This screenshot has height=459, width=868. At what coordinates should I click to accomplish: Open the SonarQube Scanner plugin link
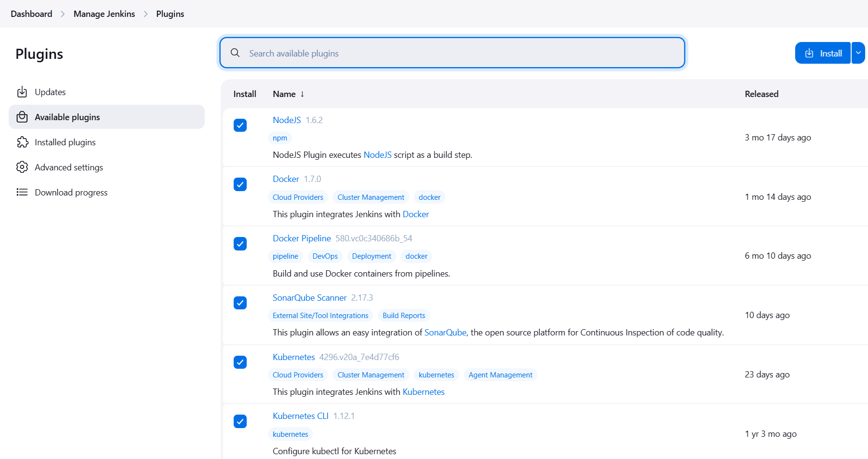click(x=309, y=298)
